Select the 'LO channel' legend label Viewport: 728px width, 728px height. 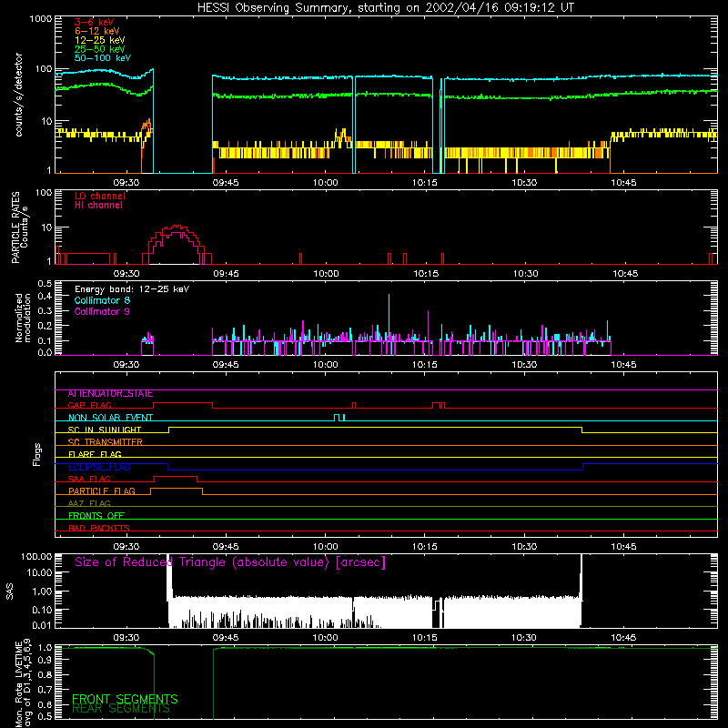100,196
